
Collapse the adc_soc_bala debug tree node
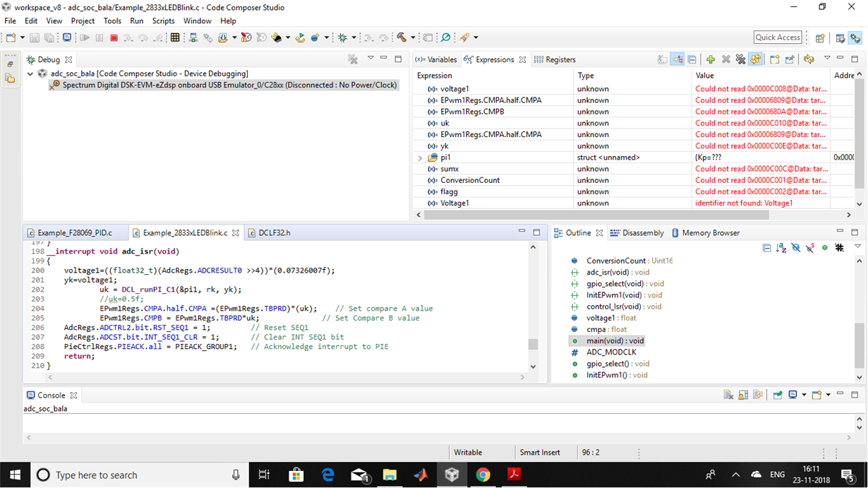tap(30, 73)
